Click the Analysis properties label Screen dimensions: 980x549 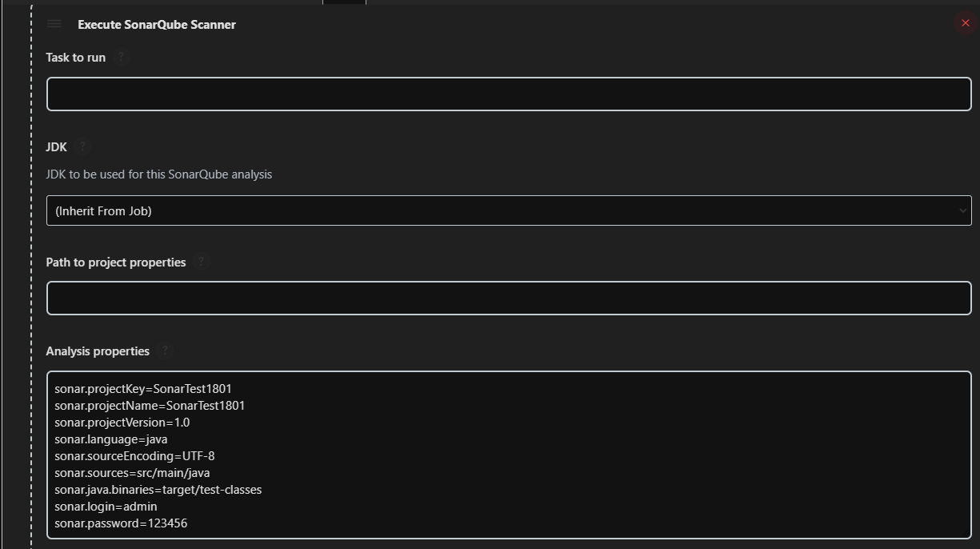click(x=98, y=351)
